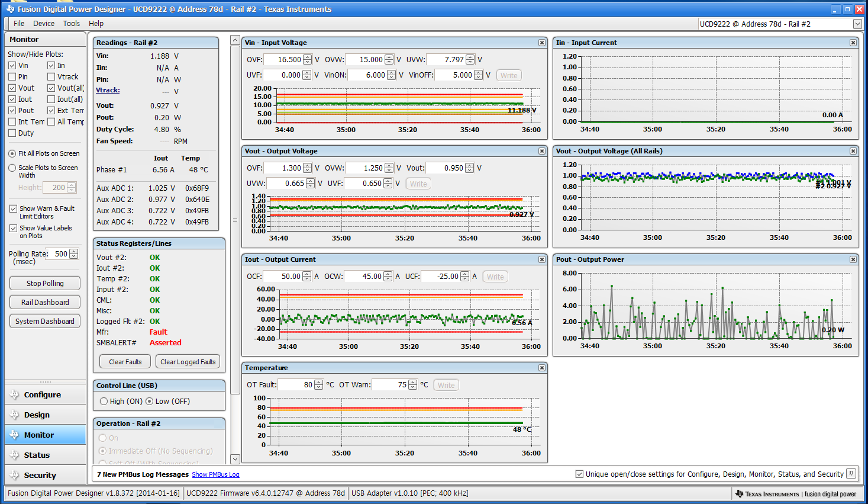The image size is (868, 504).
Task: Select Scale Plots to Screen Width
Action: [12, 168]
